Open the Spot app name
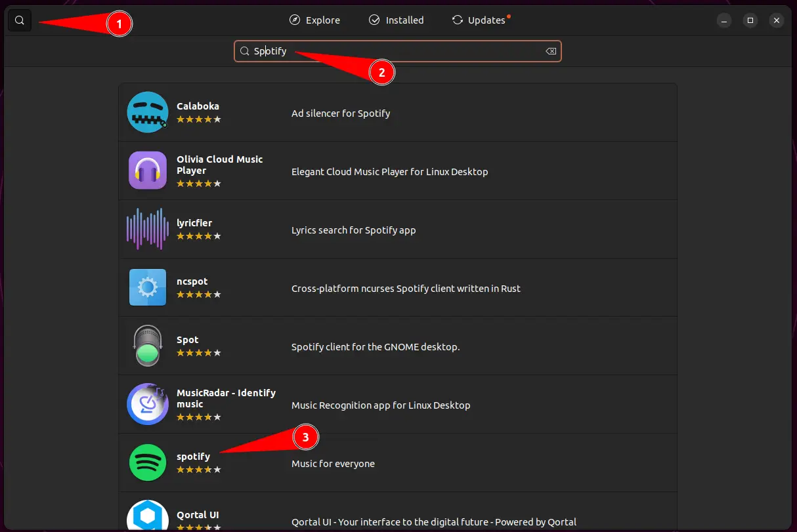The width and height of the screenshot is (797, 532). (188, 340)
